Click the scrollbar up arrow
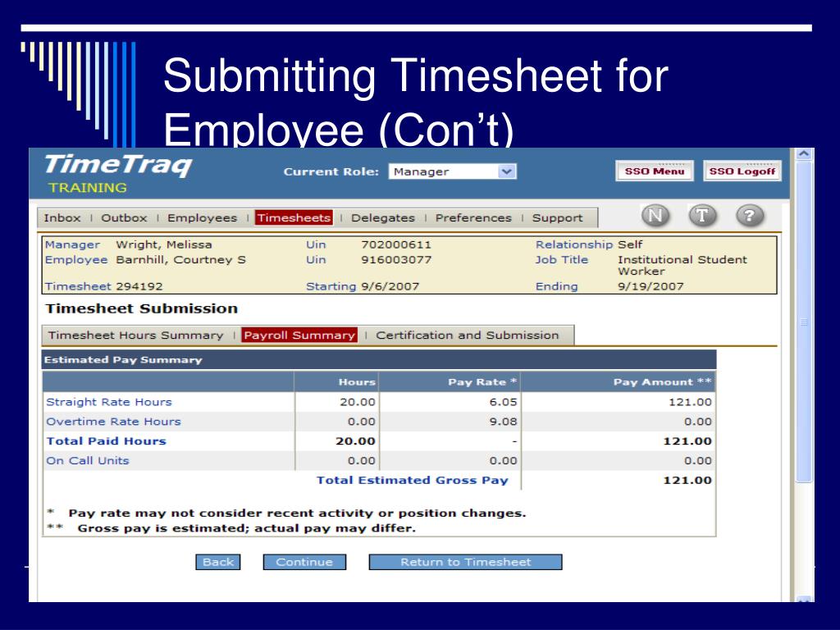The width and height of the screenshot is (840, 630). pyautogui.click(x=804, y=154)
